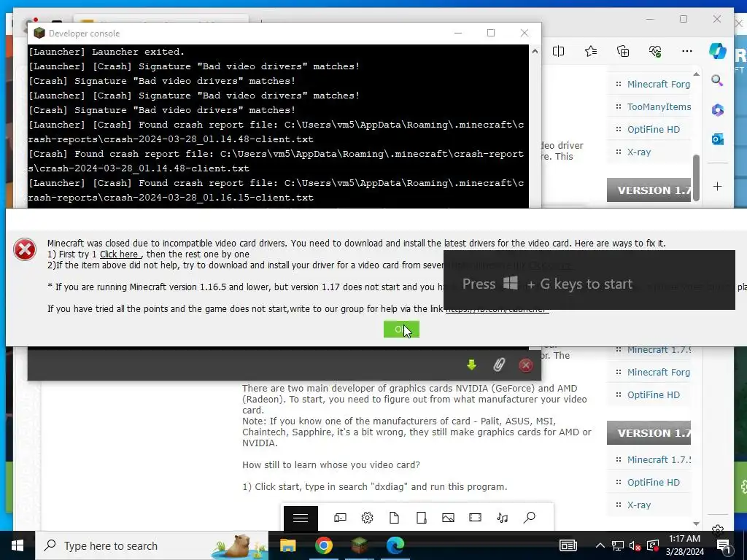Click document page icon on bottom toolbar
Screen dimensions: 747x560
pyautogui.click(x=394, y=518)
